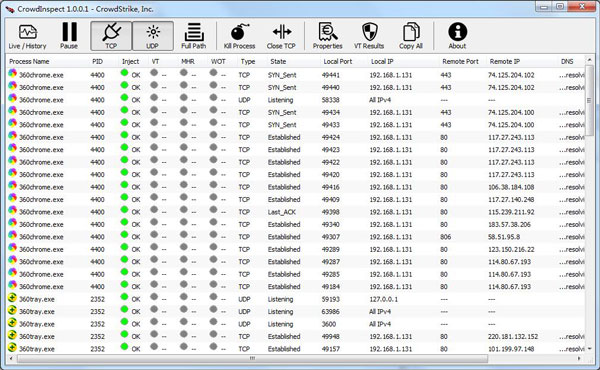The height and width of the screenshot is (370, 600).
Task: Open the About dialog
Action: click(457, 36)
